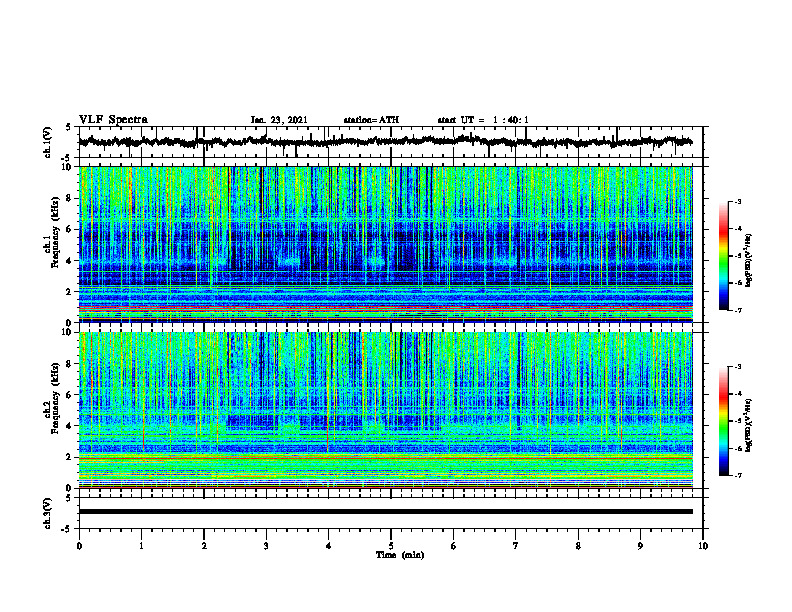Click time axis tick label "10" at right end
792x612 pixels.
tap(703, 546)
